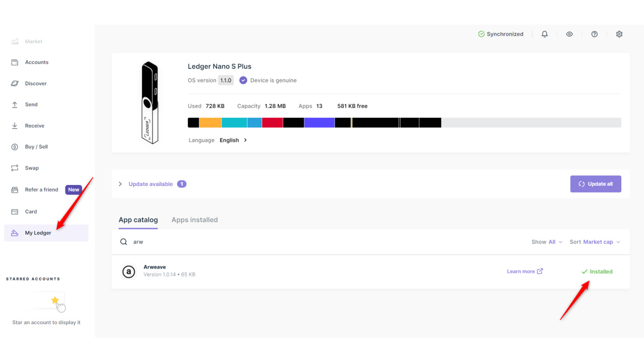Viewport: 644px width, 362px height.
Task: Open the help question mark icon
Action: click(x=594, y=34)
